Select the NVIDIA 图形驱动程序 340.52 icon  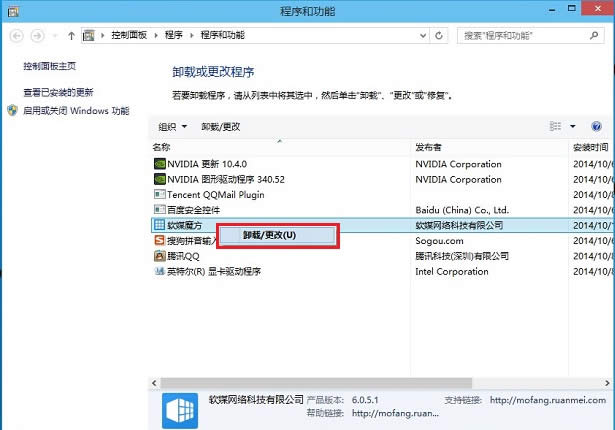(158, 179)
